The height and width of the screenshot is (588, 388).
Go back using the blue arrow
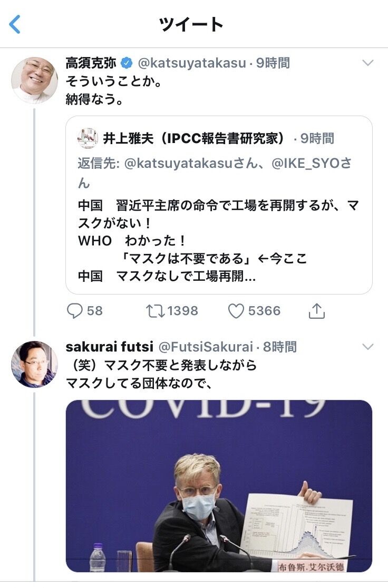tap(15, 24)
